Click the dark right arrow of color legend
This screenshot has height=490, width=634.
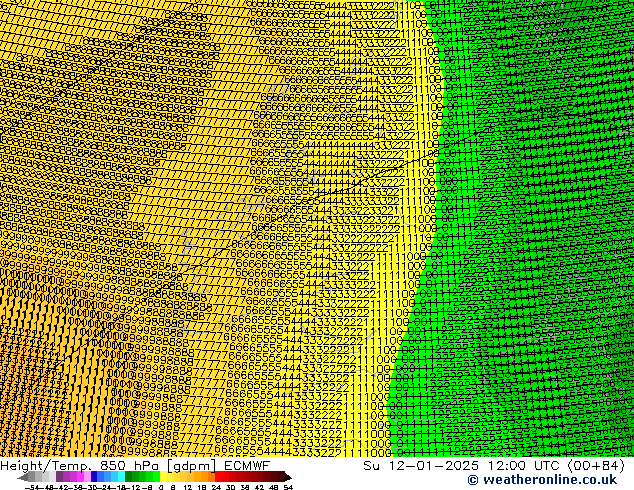288,477
